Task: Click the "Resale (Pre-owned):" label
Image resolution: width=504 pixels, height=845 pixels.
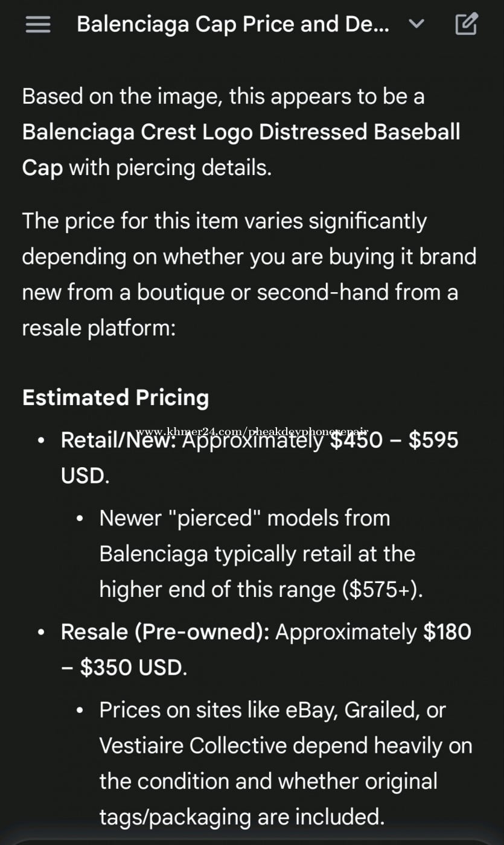Action: [x=165, y=632]
